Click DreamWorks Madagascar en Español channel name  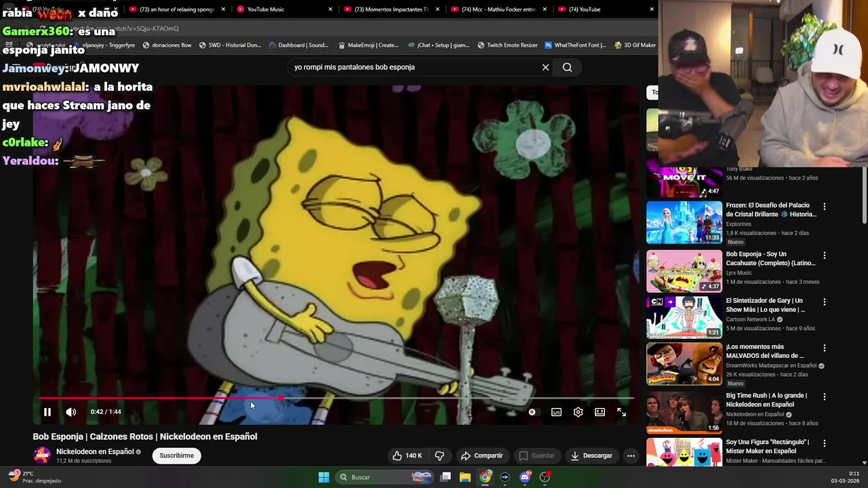click(x=771, y=365)
